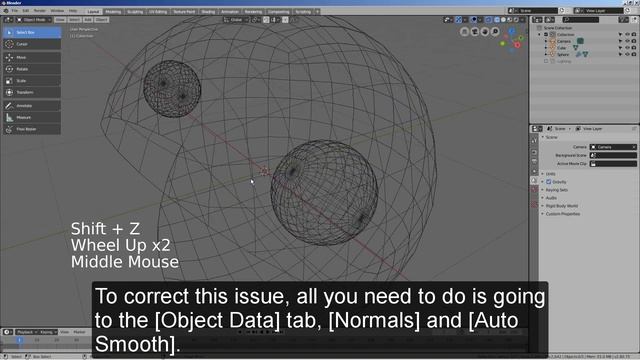Image resolution: width=640 pixels, height=360 pixels.
Task: Open the Render menu
Action: (x=40, y=11)
